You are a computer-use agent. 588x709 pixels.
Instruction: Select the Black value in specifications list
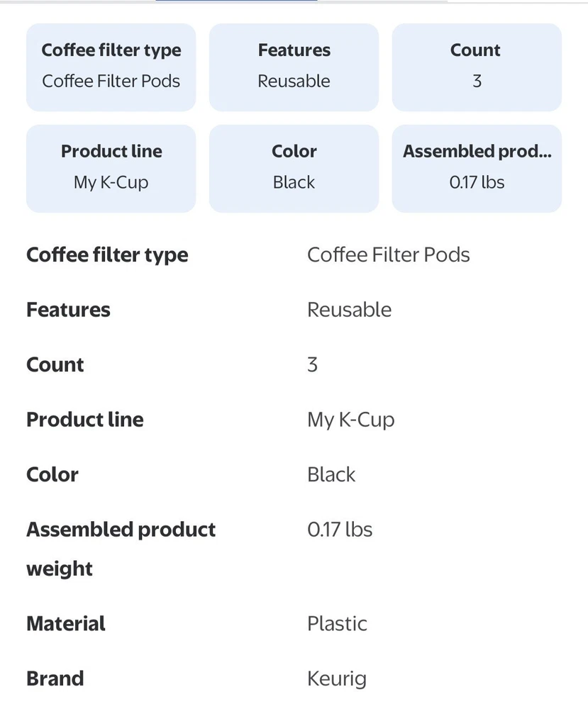(x=331, y=474)
